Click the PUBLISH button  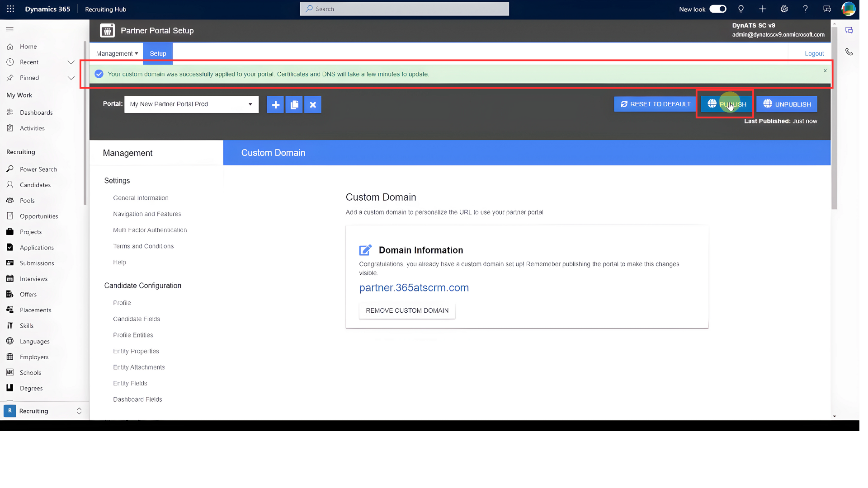(x=726, y=104)
